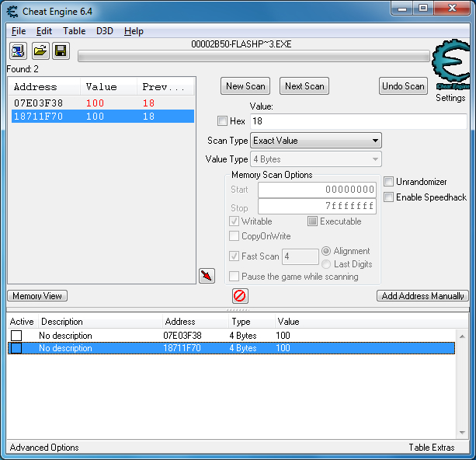The height and width of the screenshot is (460, 476).
Task: Open Table Extras
Action: (x=432, y=448)
